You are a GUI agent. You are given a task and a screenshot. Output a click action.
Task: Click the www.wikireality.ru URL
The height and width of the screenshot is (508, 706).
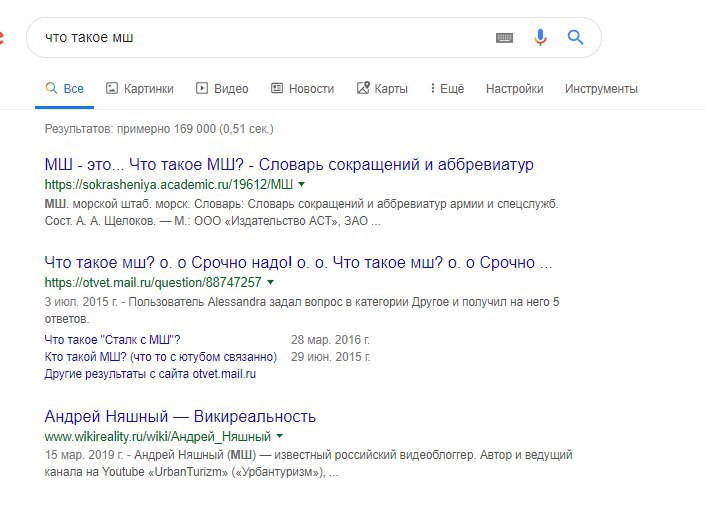[158, 436]
